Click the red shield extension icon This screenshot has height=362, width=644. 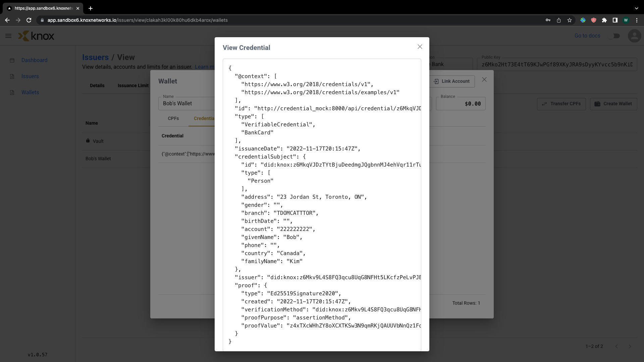coord(593,20)
